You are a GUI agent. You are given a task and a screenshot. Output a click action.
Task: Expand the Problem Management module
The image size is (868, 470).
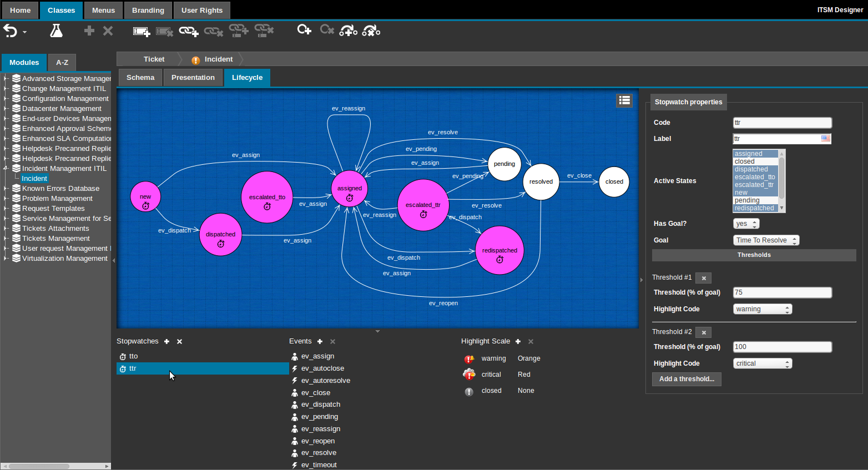[6, 199]
